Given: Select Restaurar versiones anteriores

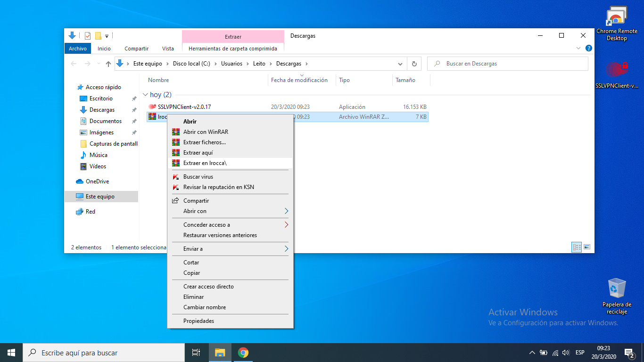Looking at the screenshot, I should (x=231, y=235).
